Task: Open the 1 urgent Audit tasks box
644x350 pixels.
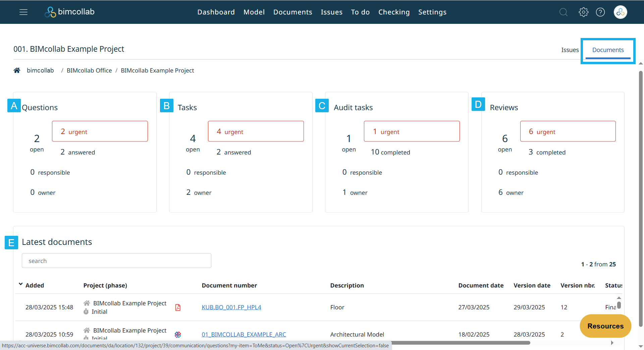Action: pyautogui.click(x=412, y=131)
